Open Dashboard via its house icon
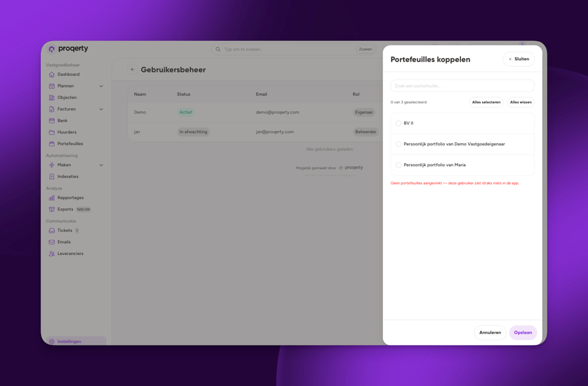 pos(52,75)
